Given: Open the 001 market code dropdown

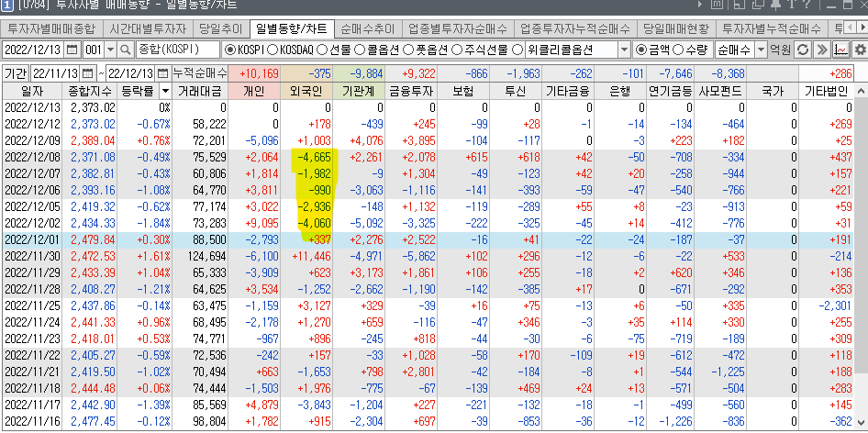Looking at the screenshot, I should [111, 50].
